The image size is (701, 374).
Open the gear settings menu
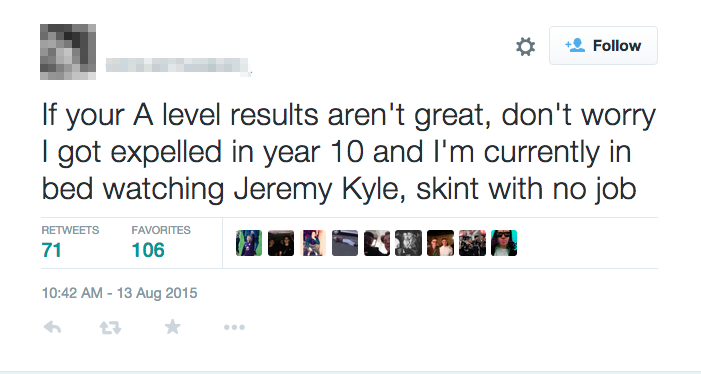tap(525, 46)
